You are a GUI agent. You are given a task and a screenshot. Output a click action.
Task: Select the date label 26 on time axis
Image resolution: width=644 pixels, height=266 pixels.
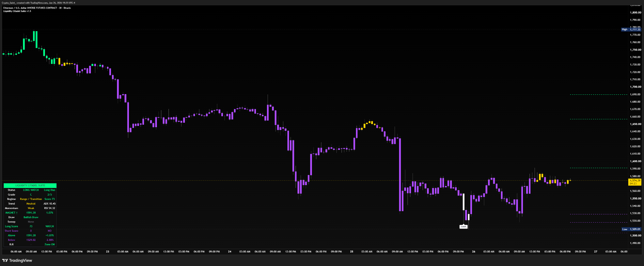tap(474, 252)
